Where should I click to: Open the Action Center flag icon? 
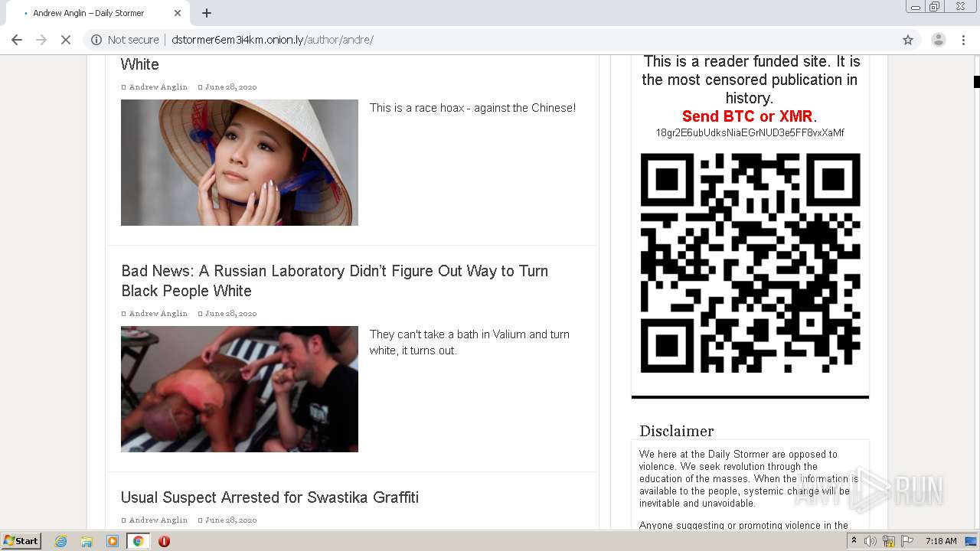point(907,541)
